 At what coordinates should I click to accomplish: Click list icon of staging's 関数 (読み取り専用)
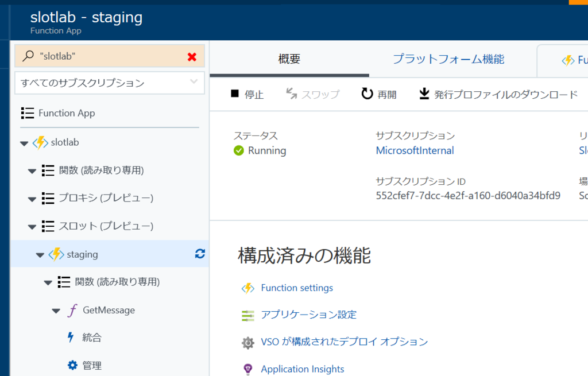64,282
